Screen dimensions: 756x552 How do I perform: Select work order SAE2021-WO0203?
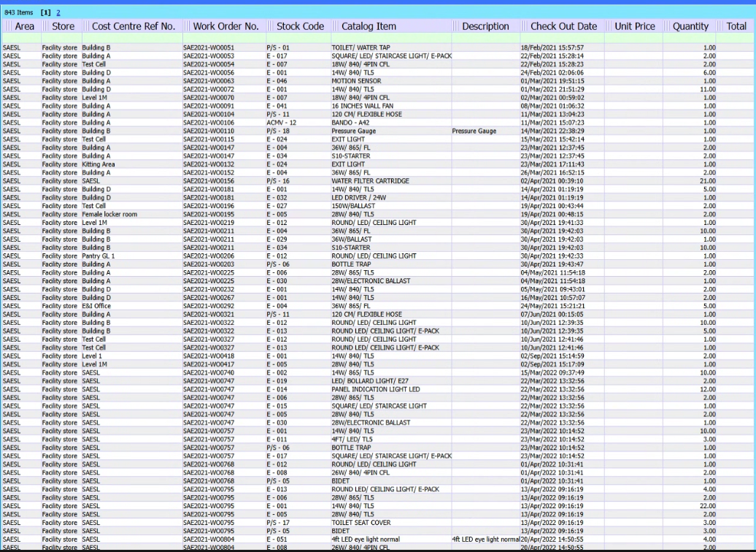pos(209,264)
